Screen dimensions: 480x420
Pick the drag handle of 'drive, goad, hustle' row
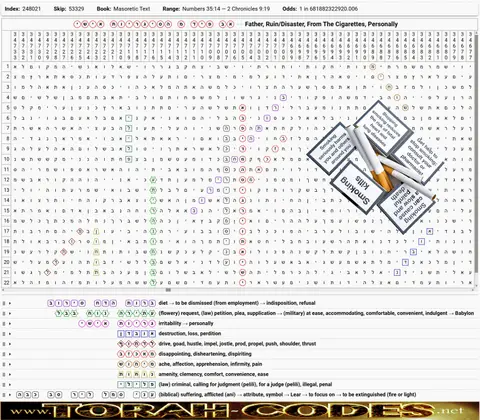pos(4,344)
